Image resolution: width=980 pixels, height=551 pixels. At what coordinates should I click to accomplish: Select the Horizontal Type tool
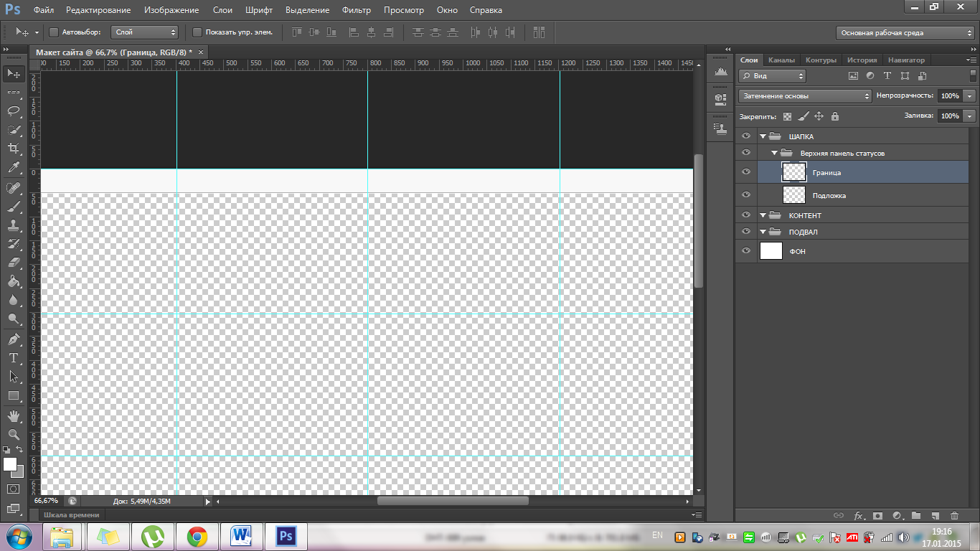tap(13, 357)
